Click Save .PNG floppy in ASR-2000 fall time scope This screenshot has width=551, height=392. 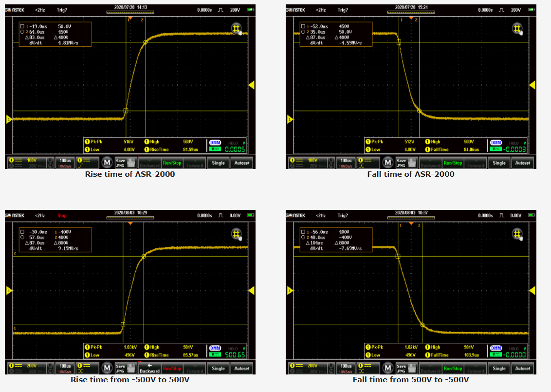coord(406,163)
